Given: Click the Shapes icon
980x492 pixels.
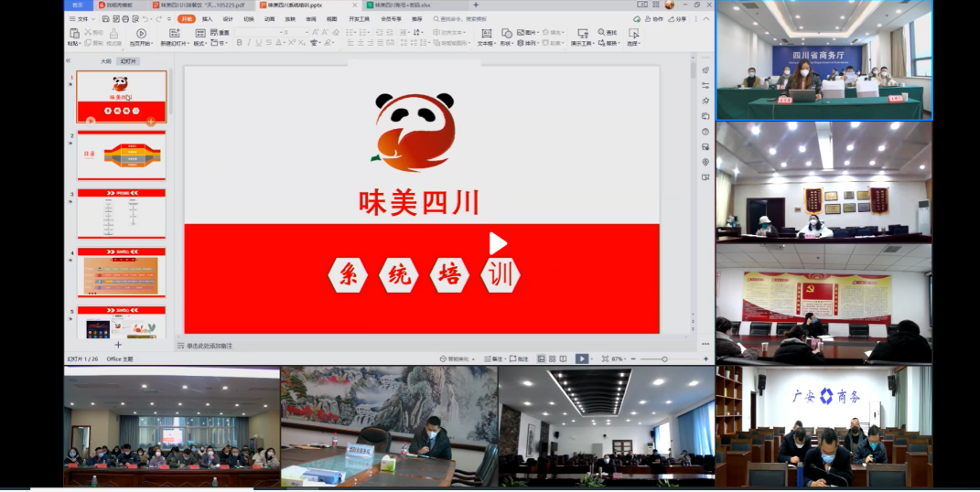Looking at the screenshot, I should click(x=507, y=33).
